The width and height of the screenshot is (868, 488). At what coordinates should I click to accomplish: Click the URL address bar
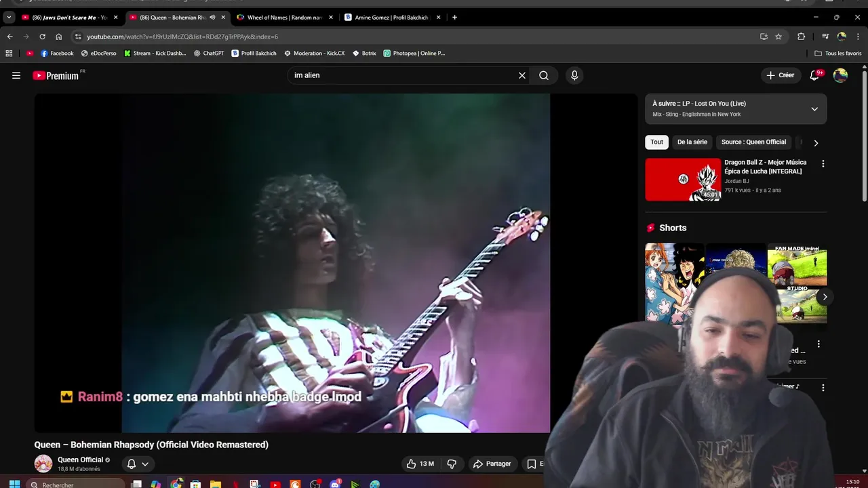pos(414,37)
